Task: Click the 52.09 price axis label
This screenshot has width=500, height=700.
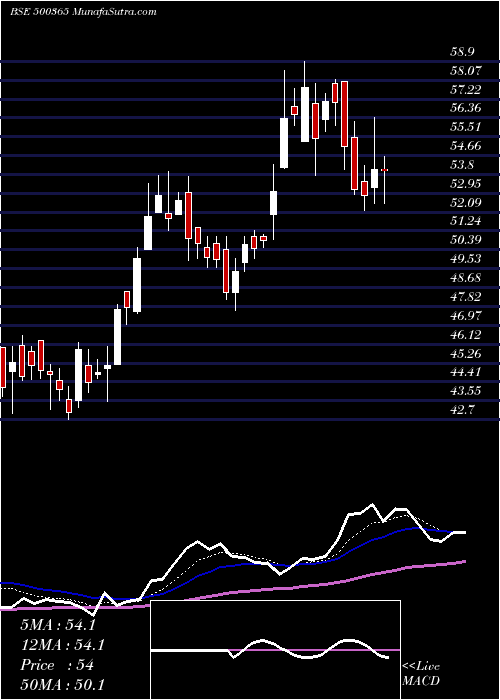Action: point(465,203)
